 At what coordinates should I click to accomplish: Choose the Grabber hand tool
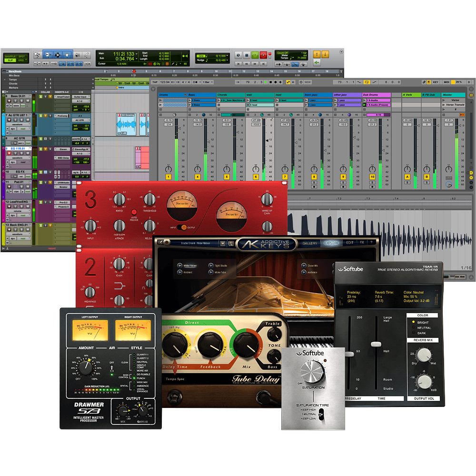point(67,55)
